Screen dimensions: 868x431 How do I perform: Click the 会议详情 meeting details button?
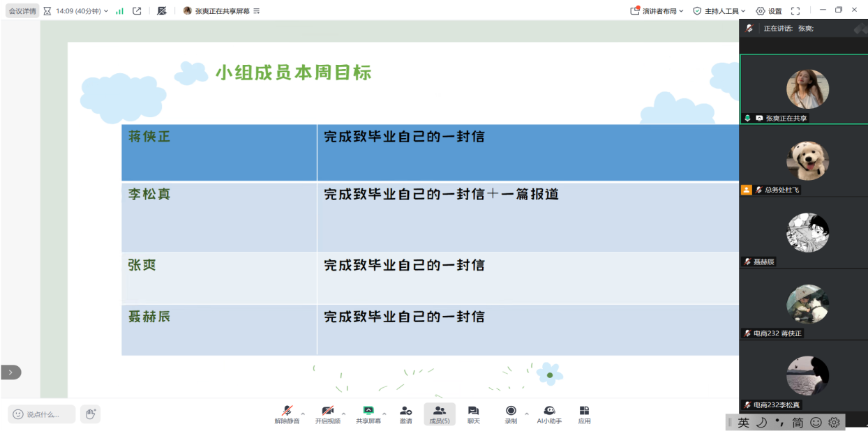click(x=22, y=11)
